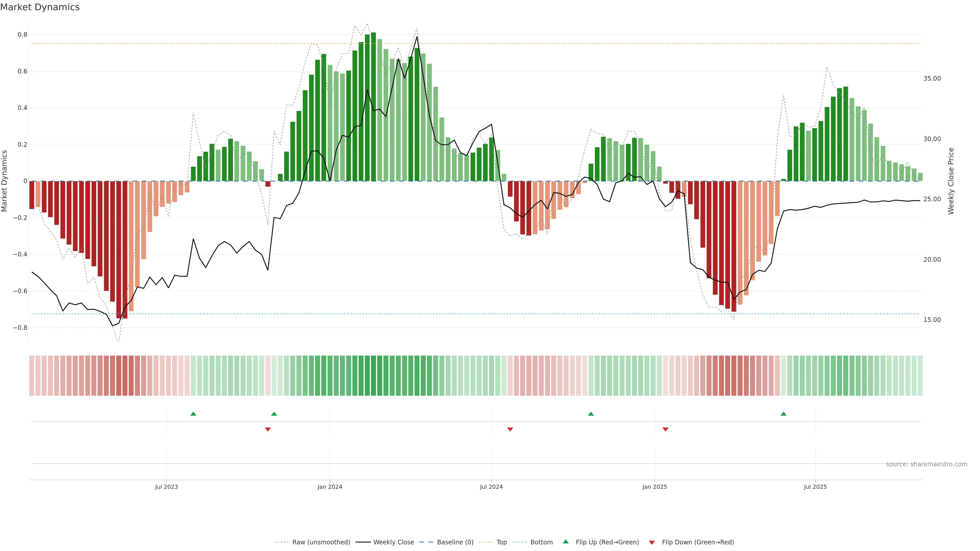Screen dimensions: 980x551
Task: Click the red flip-down marker after Jul 2024
Action: tap(510, 429)
